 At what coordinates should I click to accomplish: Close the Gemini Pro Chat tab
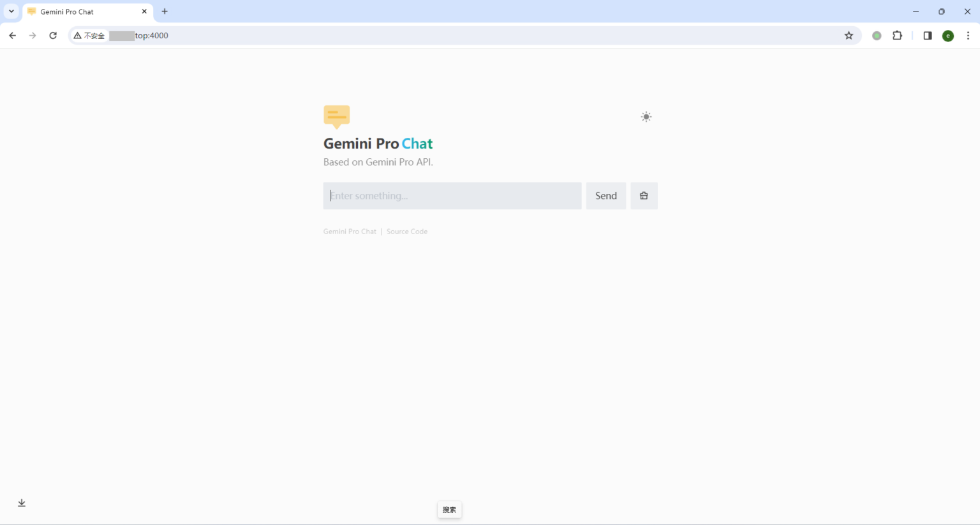[x=144, y=11]
